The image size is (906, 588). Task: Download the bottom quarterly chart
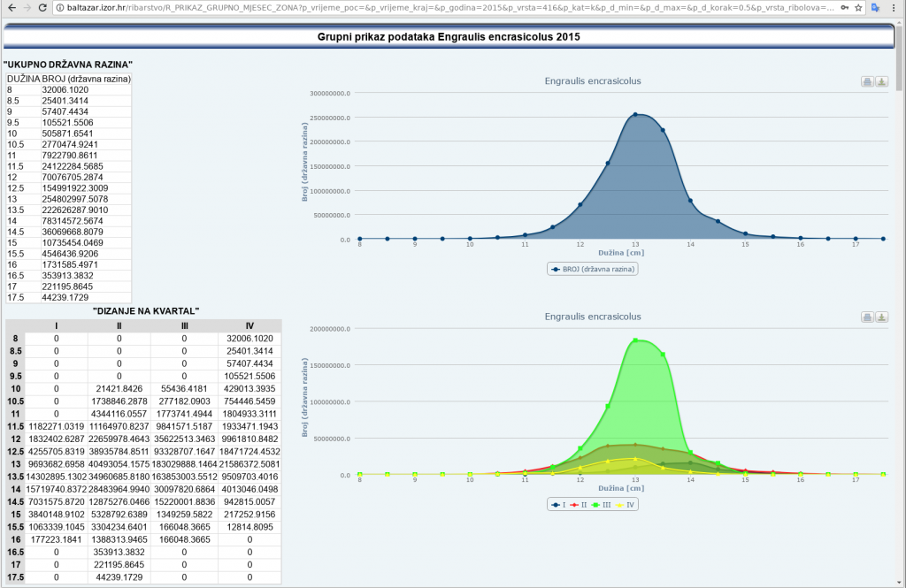[x=882, y=317]
